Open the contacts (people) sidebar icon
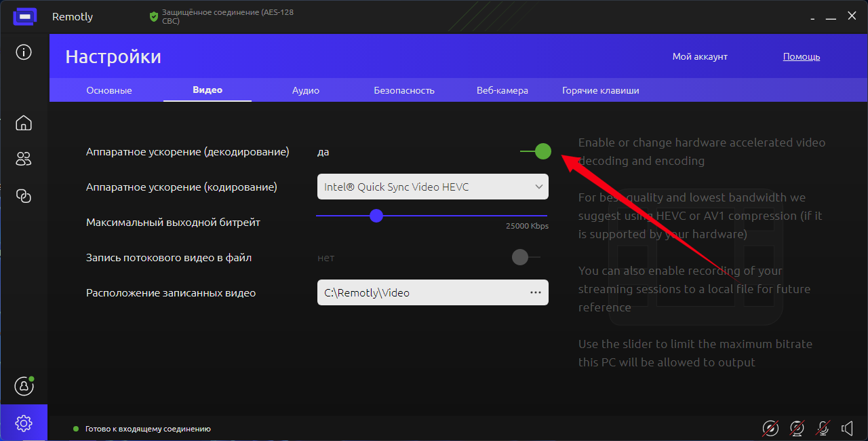Image resolution: width=868 pixels, height=441 pixels. tap(24, 159)
